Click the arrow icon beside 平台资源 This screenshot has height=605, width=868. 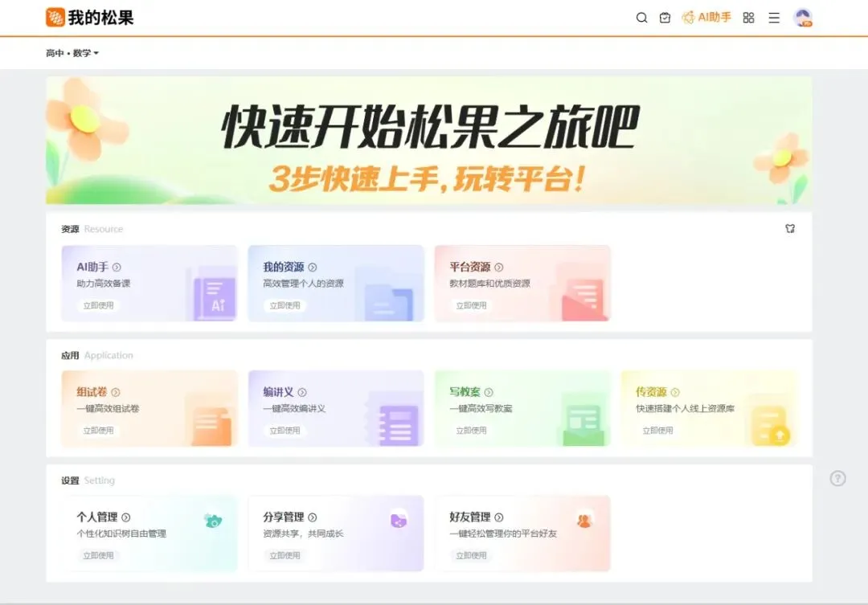(x=499, y=268)
